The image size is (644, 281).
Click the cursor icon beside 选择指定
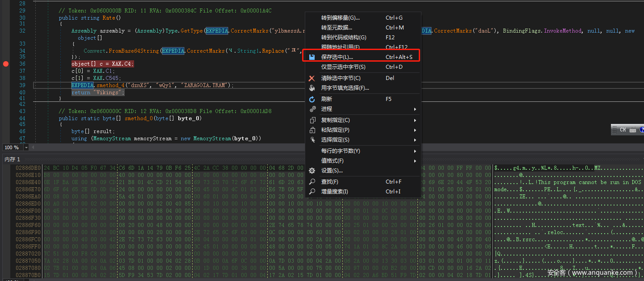[312, 140]
